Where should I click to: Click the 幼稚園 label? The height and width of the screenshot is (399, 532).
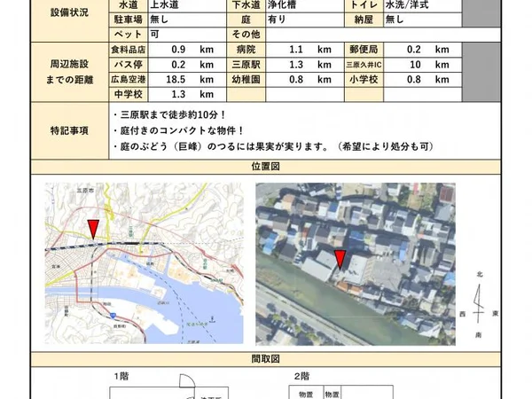click(246, 80)
